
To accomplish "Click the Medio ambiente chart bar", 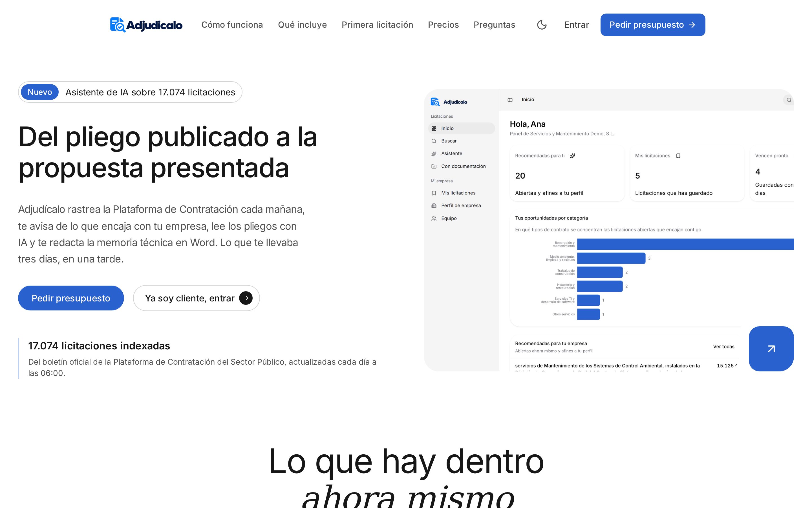I will 611,258.
